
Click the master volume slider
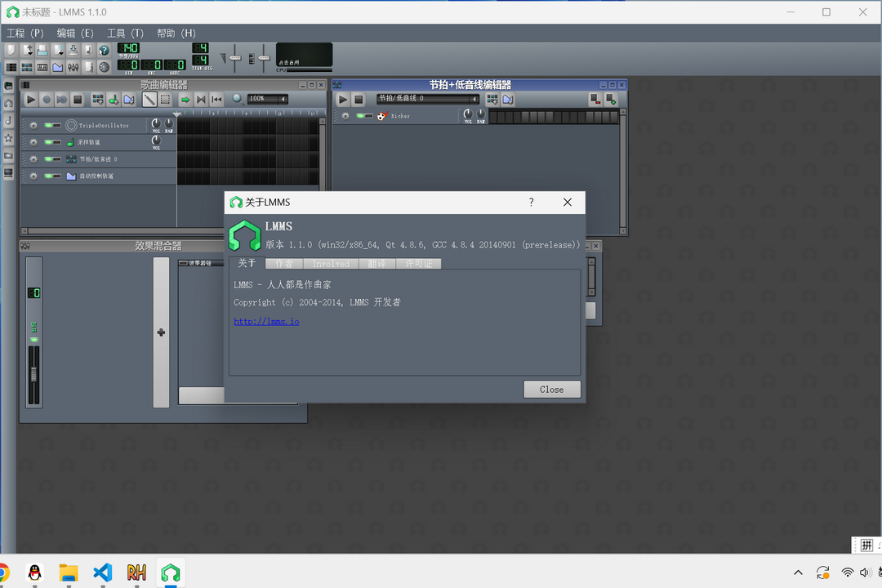click(x=235, y=58)
